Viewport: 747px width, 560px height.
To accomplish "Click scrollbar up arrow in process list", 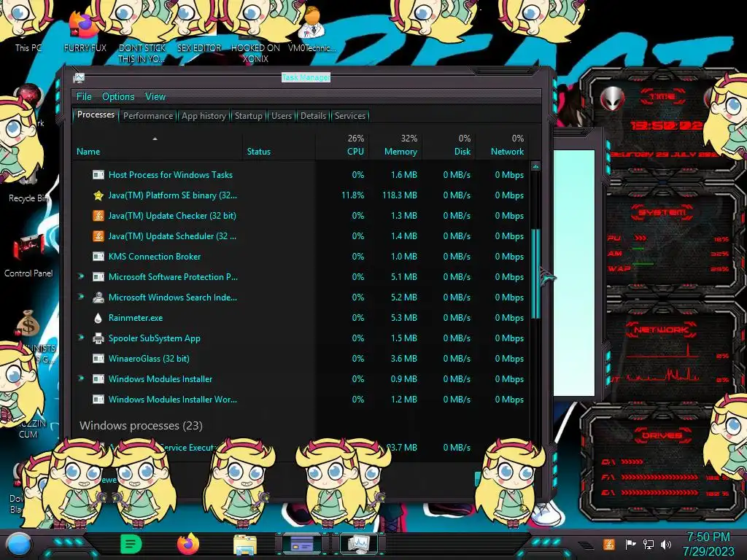I will [x=535, y=167].
